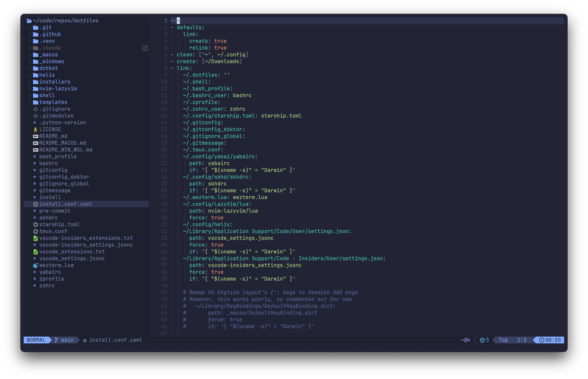
Task: Click the gear icon next to install.conf.yaml
Action: pos(35,204)
